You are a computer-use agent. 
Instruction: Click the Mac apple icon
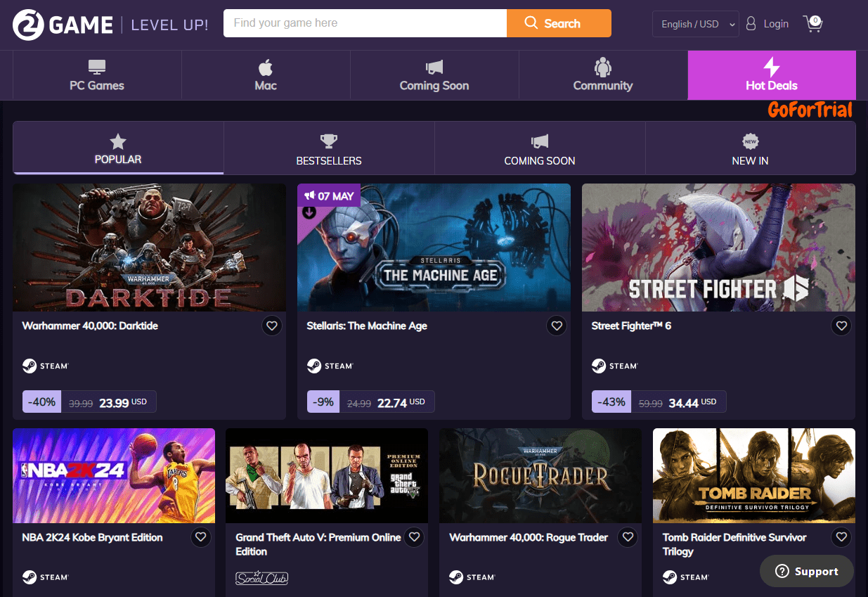266,68
